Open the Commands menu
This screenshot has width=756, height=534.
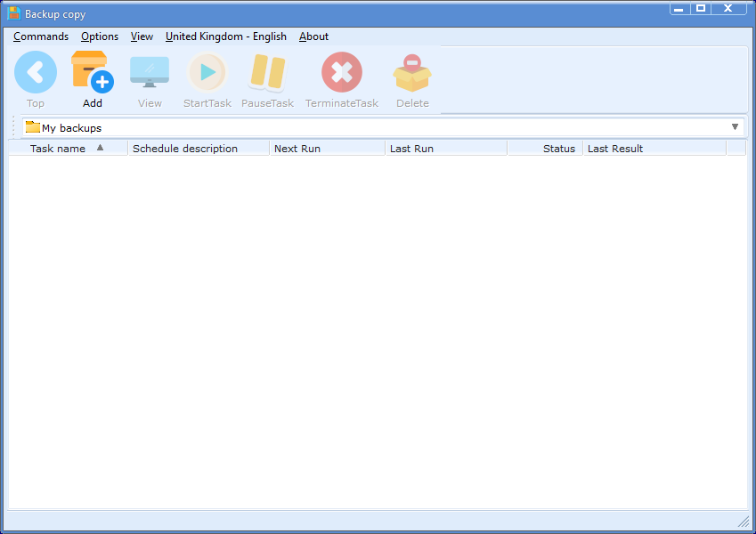(41, 36)
